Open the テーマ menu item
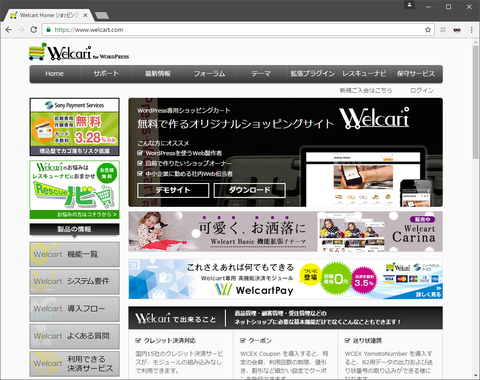This screenshot has width=480, height=380. tap(261, 74)
